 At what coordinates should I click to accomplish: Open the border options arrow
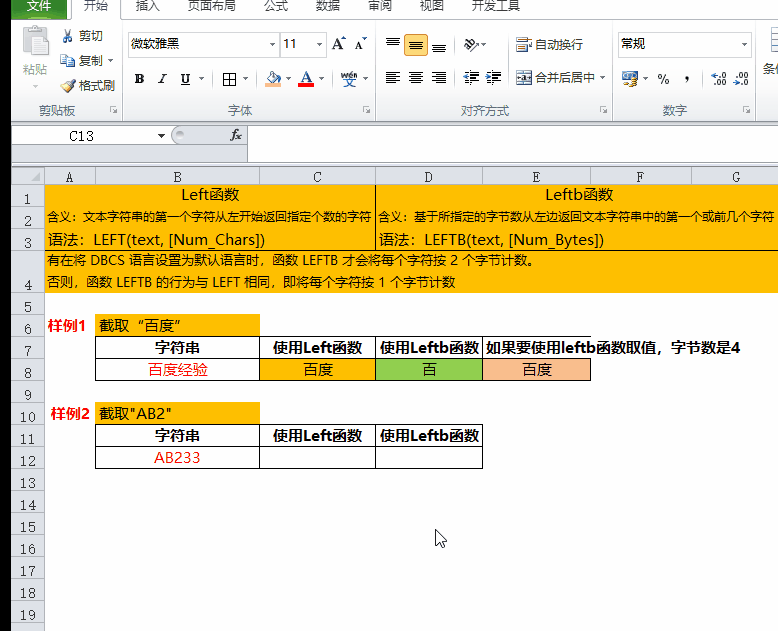coord(246,79)
